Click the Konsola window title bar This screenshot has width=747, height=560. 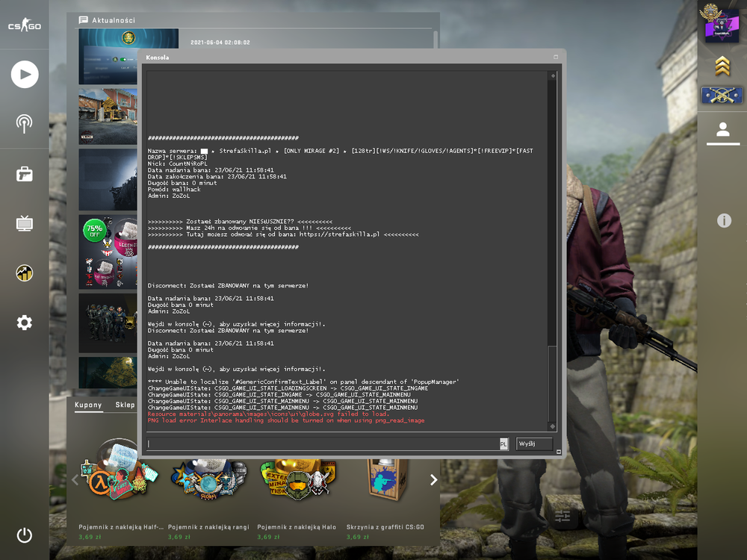[350, 57]
